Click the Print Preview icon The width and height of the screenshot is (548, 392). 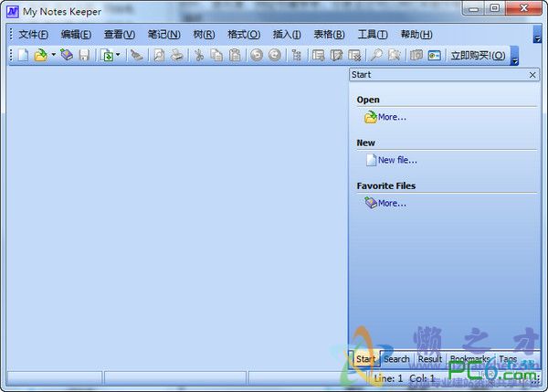(159, 55)
